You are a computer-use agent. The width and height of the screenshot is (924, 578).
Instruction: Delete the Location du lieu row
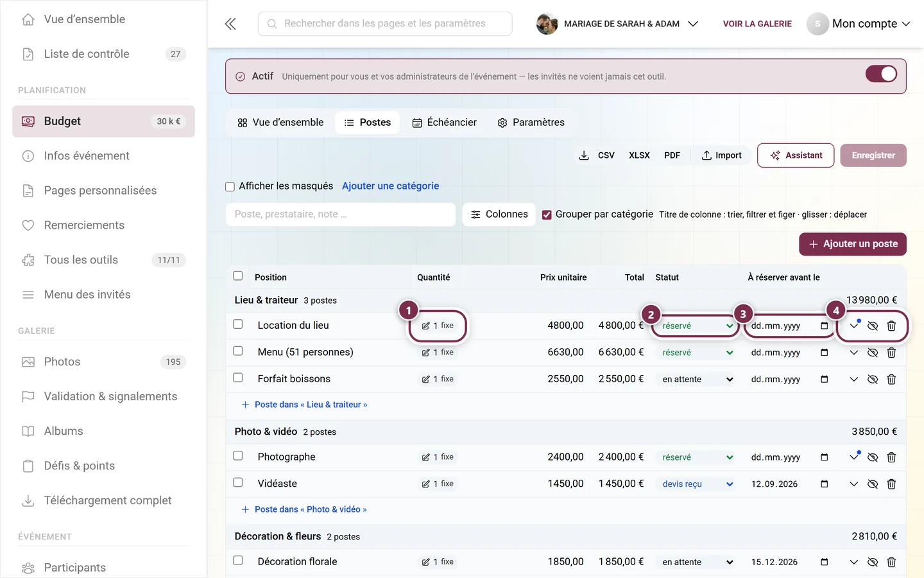coord(891,326)
